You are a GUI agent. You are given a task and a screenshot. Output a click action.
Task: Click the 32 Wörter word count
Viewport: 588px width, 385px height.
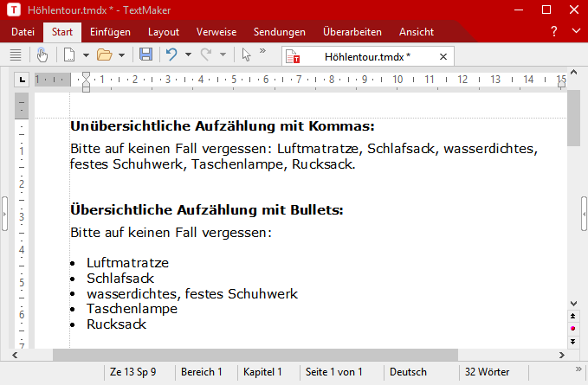pyautogui.click(x=487, y=372)
